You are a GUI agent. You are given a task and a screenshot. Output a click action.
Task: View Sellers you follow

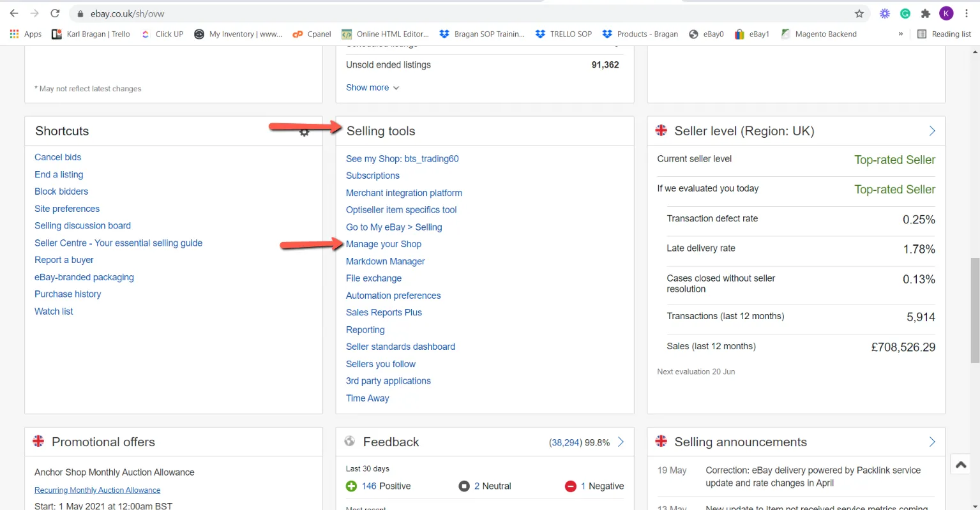pos(381,364)
